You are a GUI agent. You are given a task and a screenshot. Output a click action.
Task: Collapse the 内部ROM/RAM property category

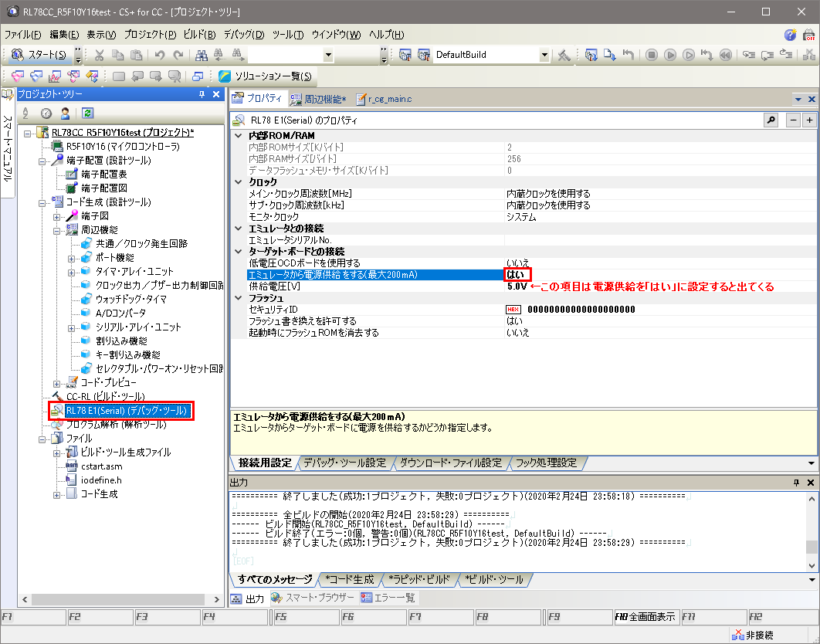[239, 135]
